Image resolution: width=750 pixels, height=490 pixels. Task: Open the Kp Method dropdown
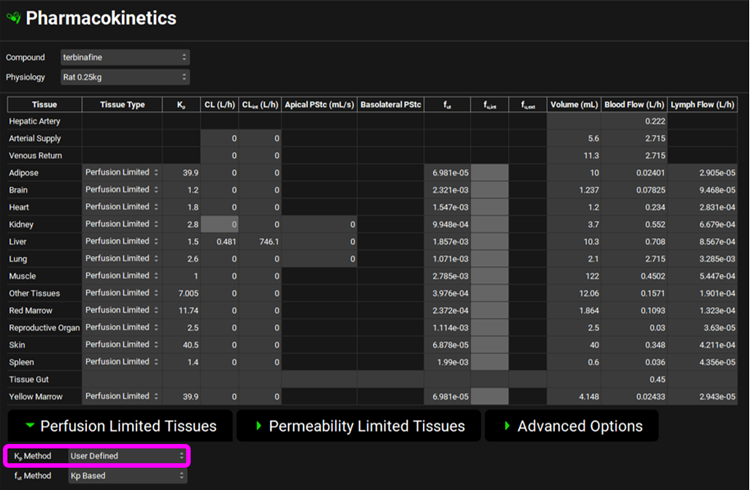pos(126,456)
